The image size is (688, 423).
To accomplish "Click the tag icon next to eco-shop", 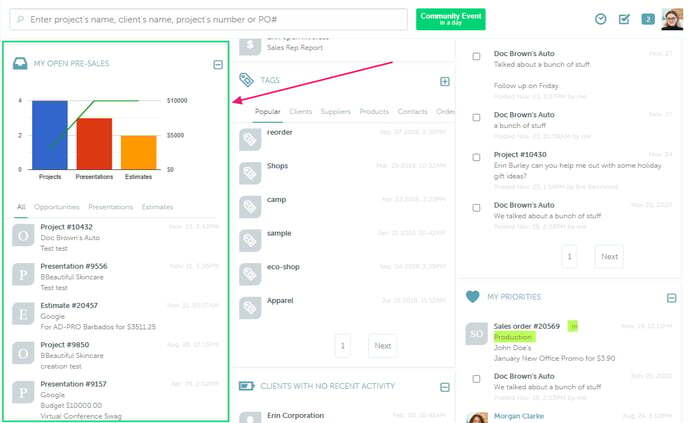I will point(250,274).
